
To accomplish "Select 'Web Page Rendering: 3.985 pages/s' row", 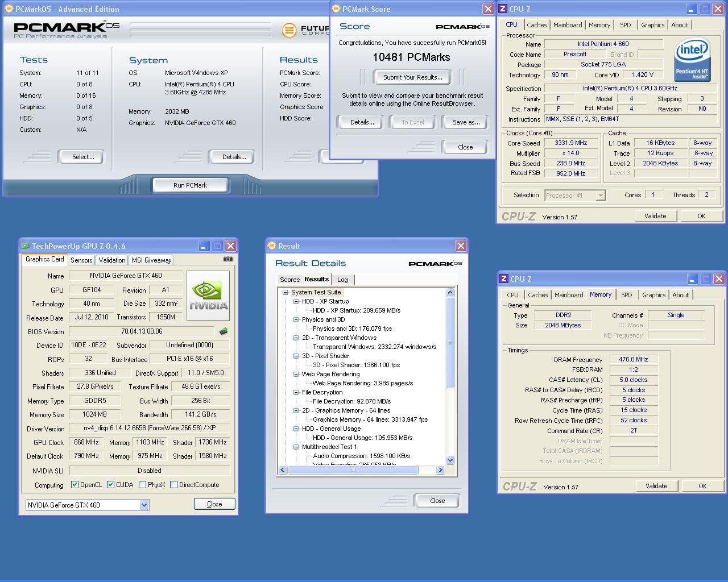I will click(363, 383).
